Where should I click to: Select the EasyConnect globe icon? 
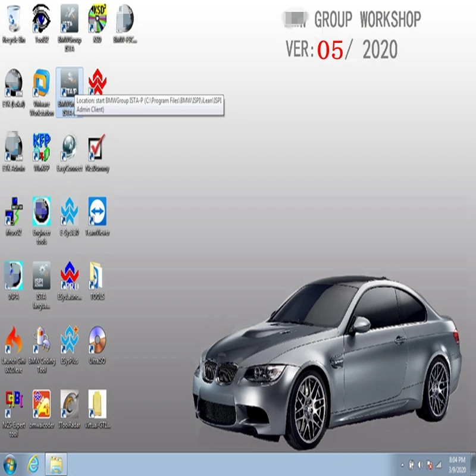point(70,152)
